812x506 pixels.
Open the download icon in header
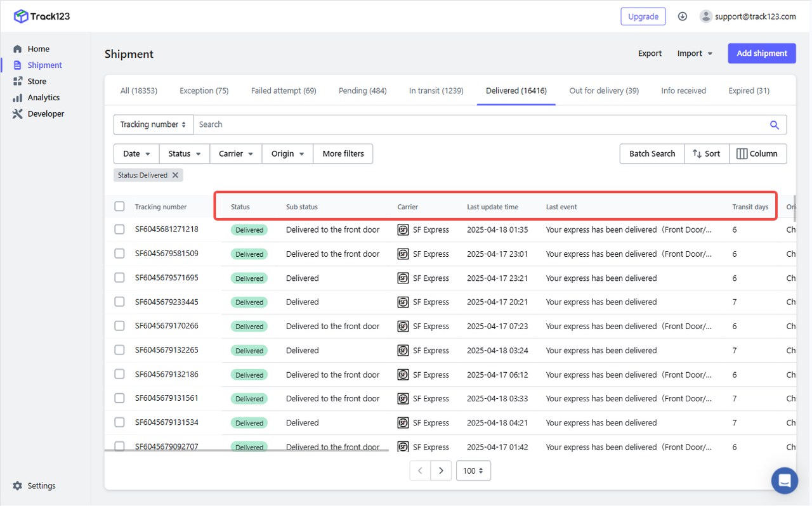click(x=683, y=16)
